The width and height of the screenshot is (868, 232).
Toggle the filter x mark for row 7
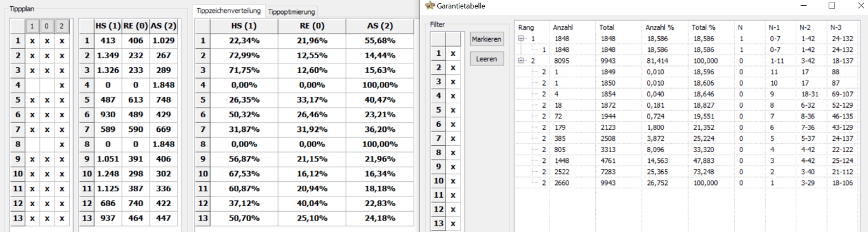(452, 138)
